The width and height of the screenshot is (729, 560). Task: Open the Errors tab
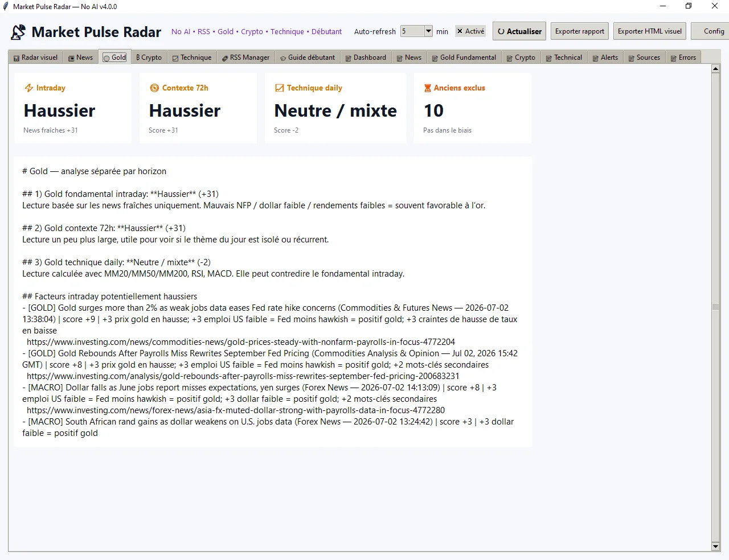683,57
